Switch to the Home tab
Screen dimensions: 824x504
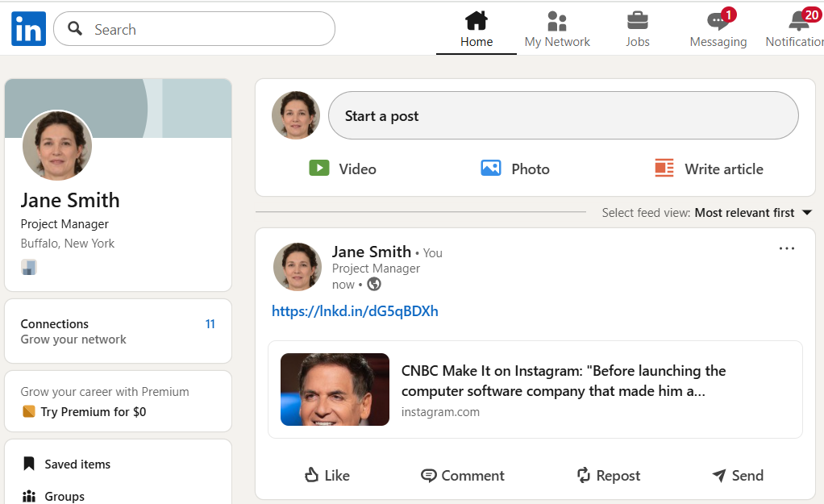(477, 30)
